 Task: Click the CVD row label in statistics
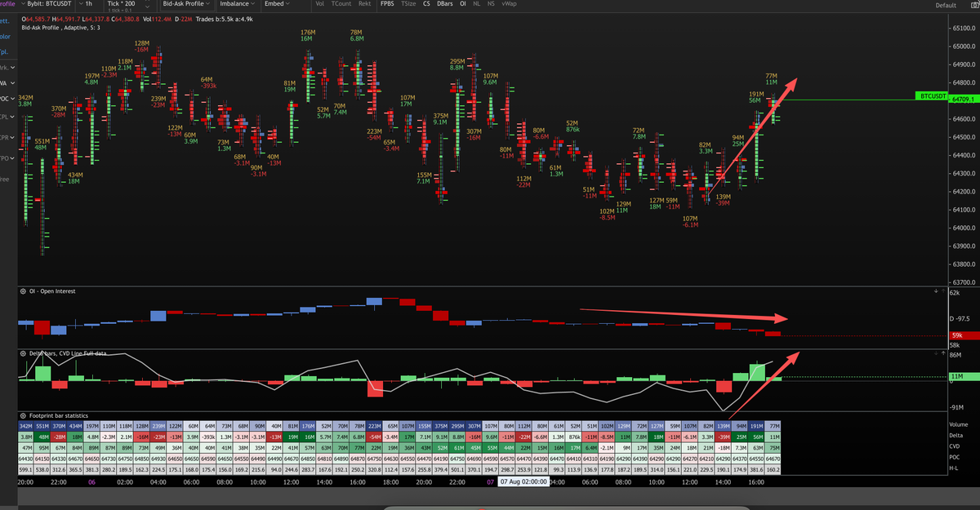955,448
